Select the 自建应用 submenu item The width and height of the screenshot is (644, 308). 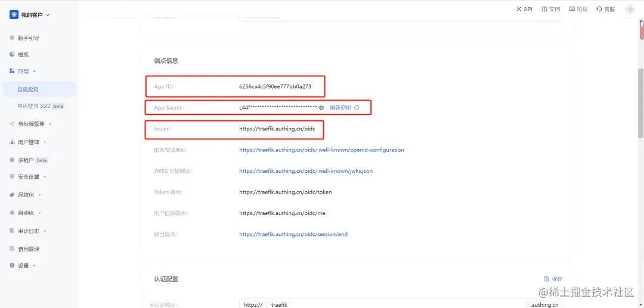pos(40,89)
